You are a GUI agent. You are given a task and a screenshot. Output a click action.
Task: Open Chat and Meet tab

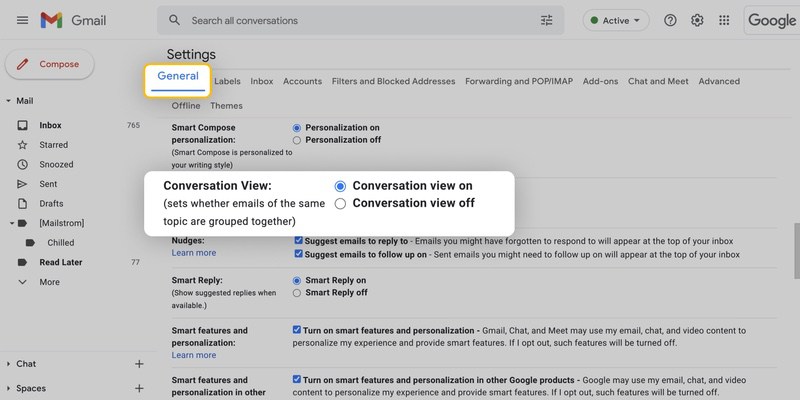658,81
